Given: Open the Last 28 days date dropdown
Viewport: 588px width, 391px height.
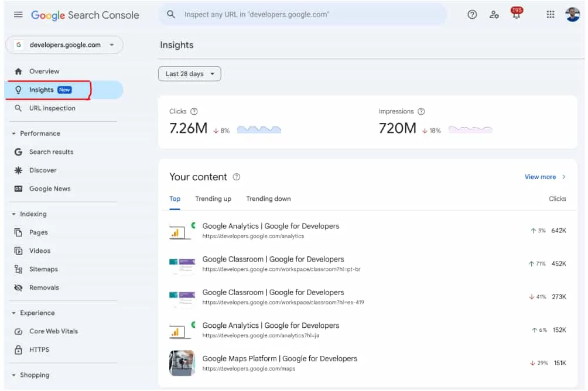Looking at the screenshot, I should tap(189, 74).
